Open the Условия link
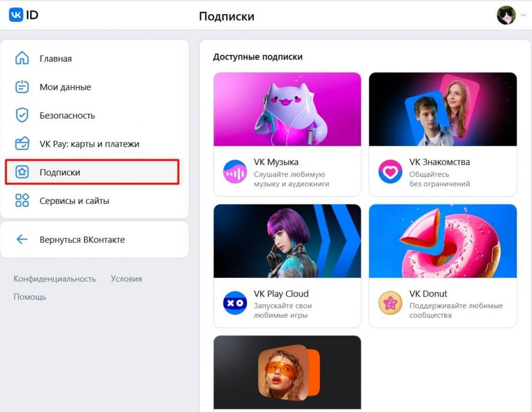The height and width of the screenshot is (412, 532). pyautogui.click(x=126, y=279)
